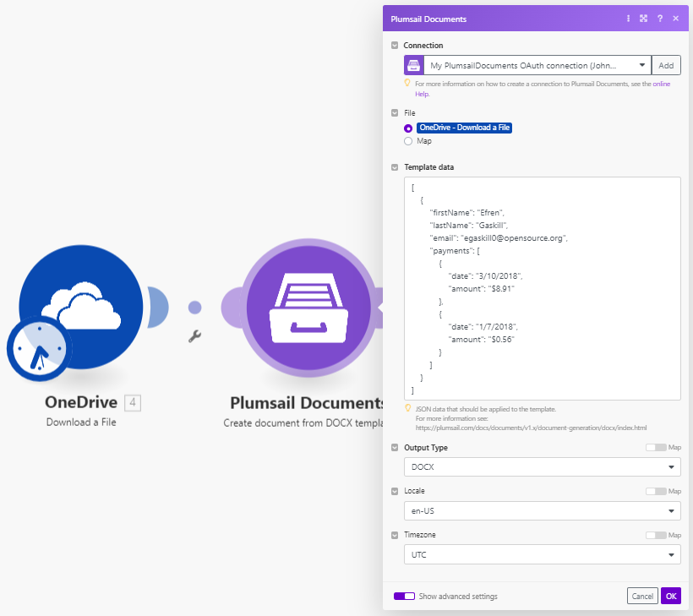Click the plumsail.com documentation URL text

(x=531, y=428)
